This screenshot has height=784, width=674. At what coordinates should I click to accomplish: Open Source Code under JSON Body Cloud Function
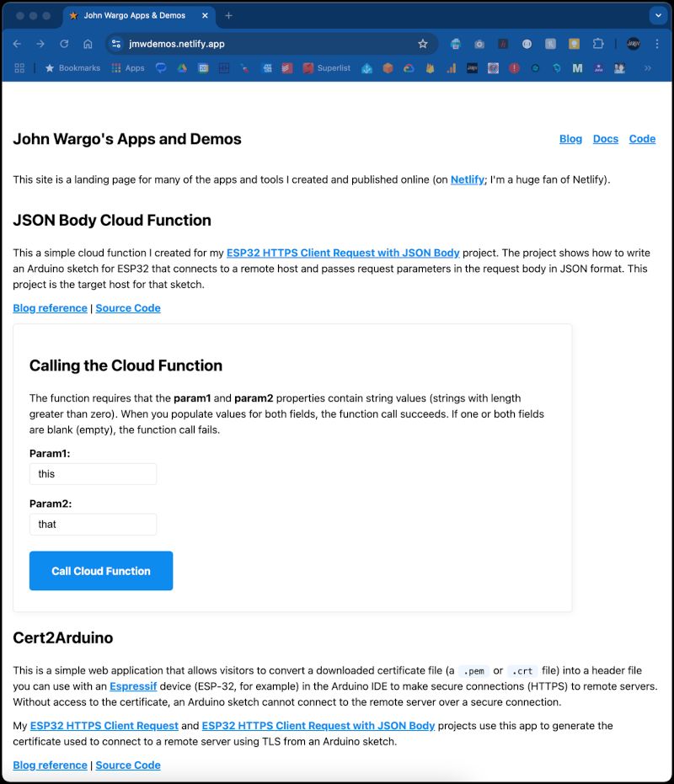coord(128,308)
